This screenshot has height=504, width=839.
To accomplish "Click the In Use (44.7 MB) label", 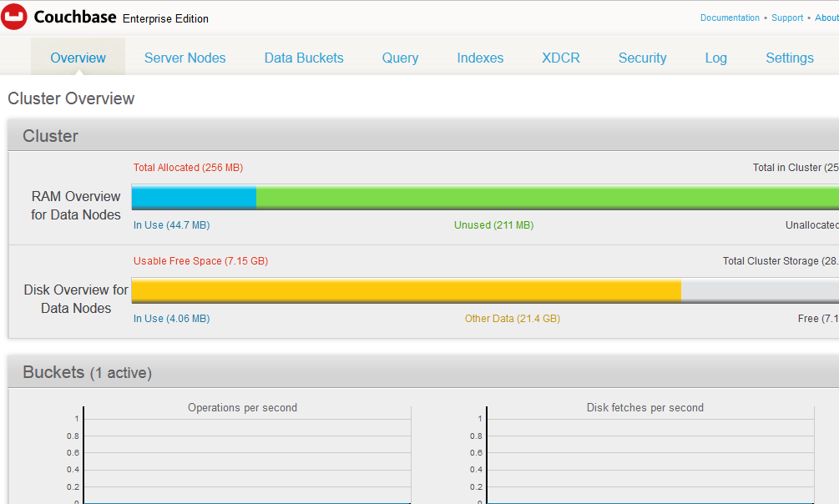I will coord(172,225).
